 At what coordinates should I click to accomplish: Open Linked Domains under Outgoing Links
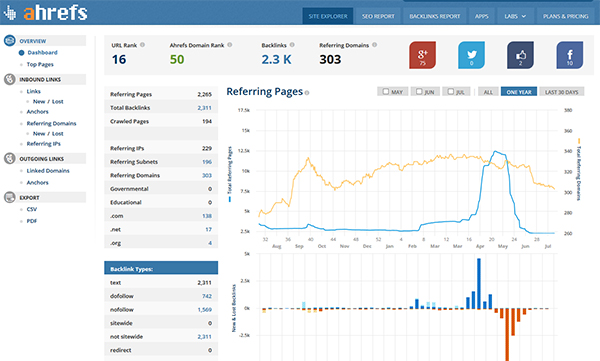[48, 171]
